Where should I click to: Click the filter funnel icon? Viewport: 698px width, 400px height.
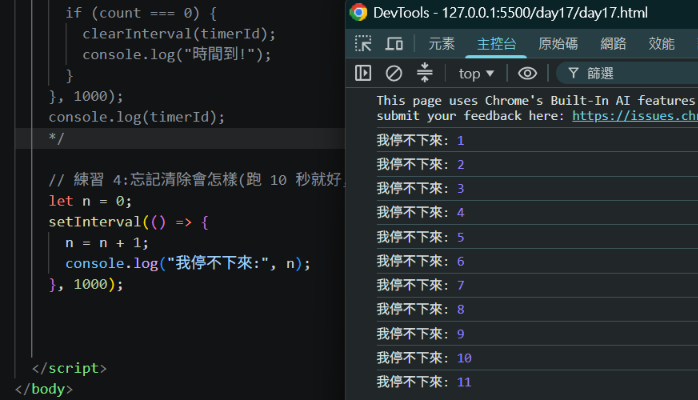[573, 73]
